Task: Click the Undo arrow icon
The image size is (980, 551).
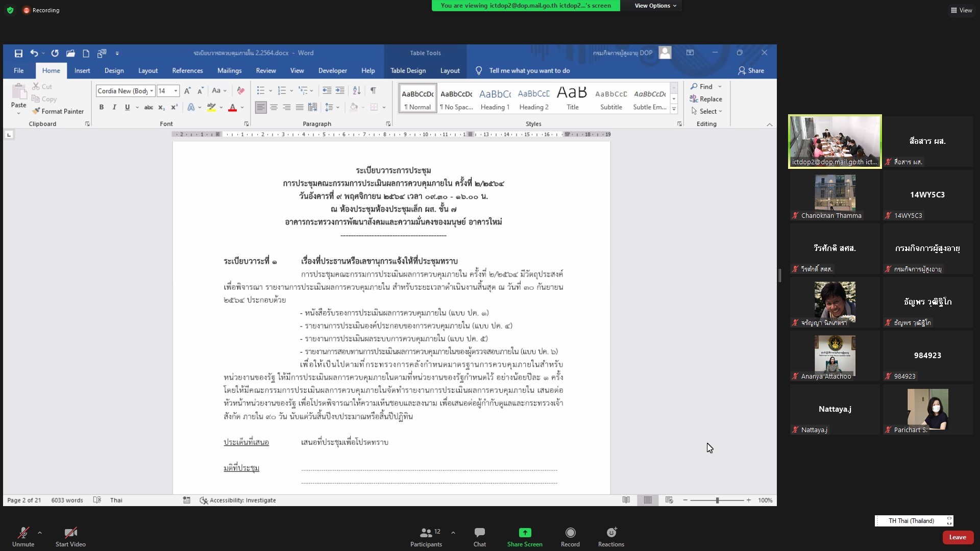Action: (x=34, y=53)
